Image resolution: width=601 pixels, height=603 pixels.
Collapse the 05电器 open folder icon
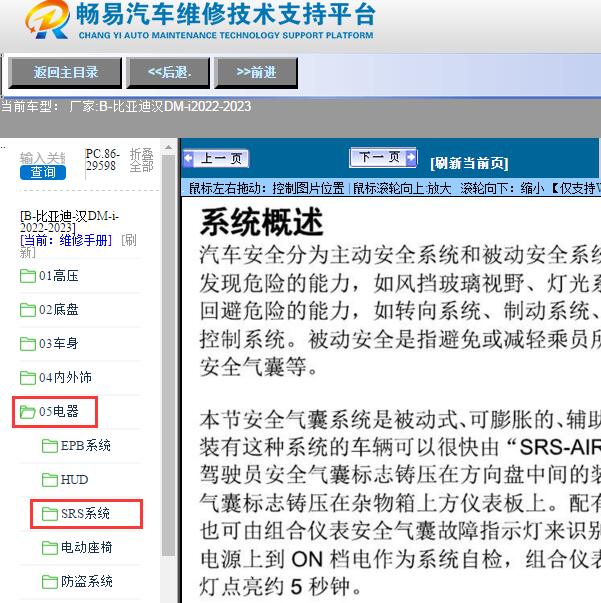point(28,411)
